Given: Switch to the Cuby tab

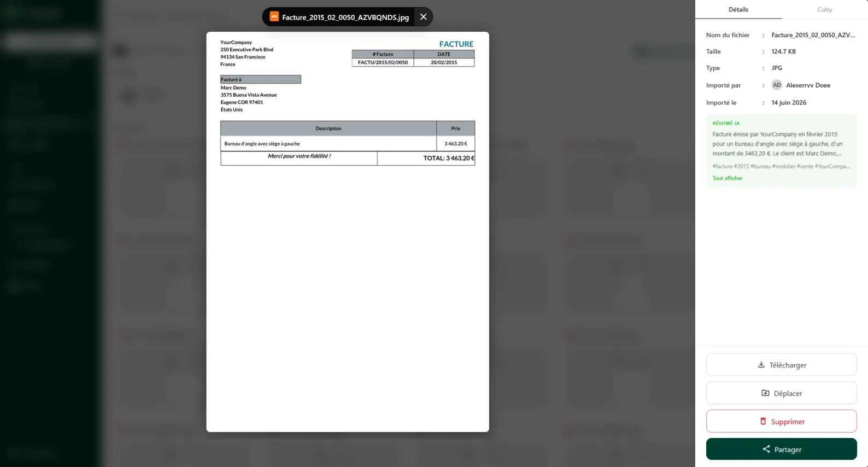Looking at the screenshot, I should pyautogui.click(x=824, y=9).
